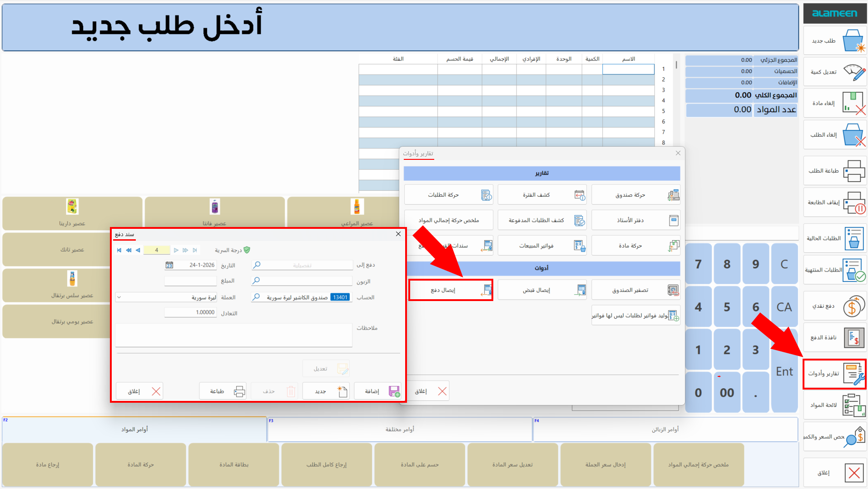
Task: Open حركة مادة item movement report
Action: 635,246
